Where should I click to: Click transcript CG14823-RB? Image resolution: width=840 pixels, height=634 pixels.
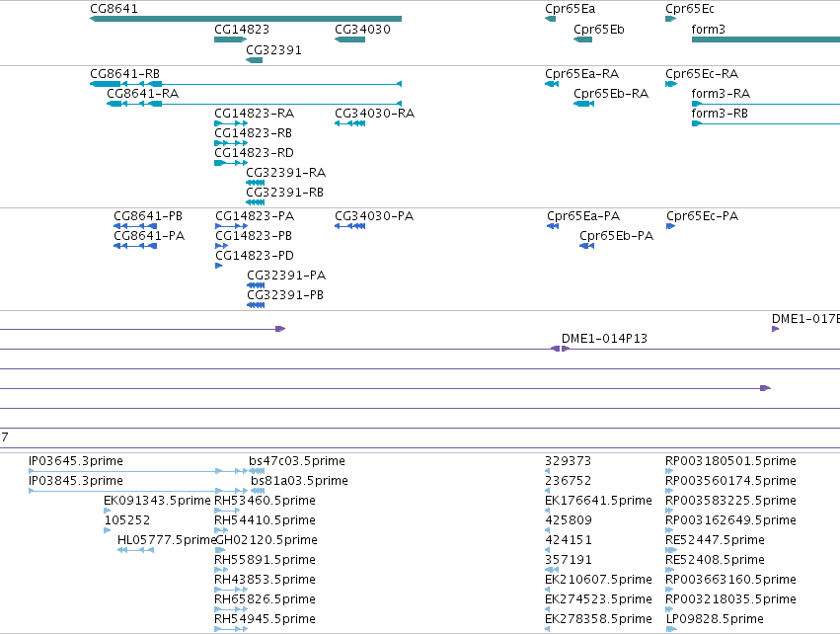tap(231, 143)
